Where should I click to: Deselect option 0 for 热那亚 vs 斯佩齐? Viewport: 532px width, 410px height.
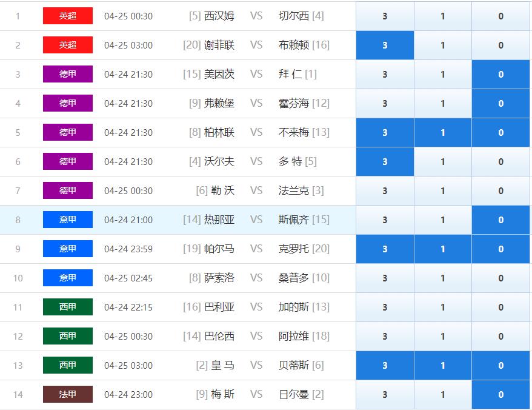coord(500,220)
